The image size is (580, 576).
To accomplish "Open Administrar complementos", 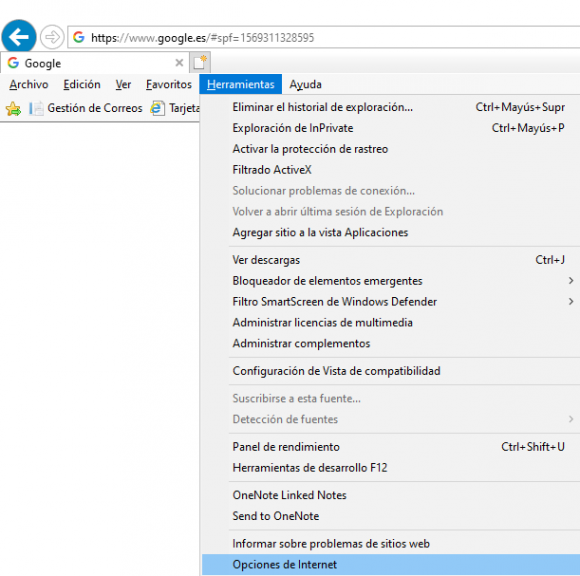I will click(x=391, y=343).
